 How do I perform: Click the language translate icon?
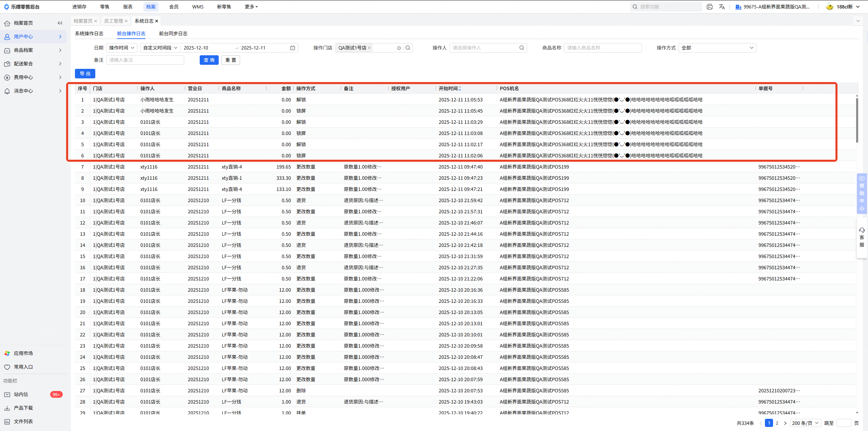click(x=722, y=7)
